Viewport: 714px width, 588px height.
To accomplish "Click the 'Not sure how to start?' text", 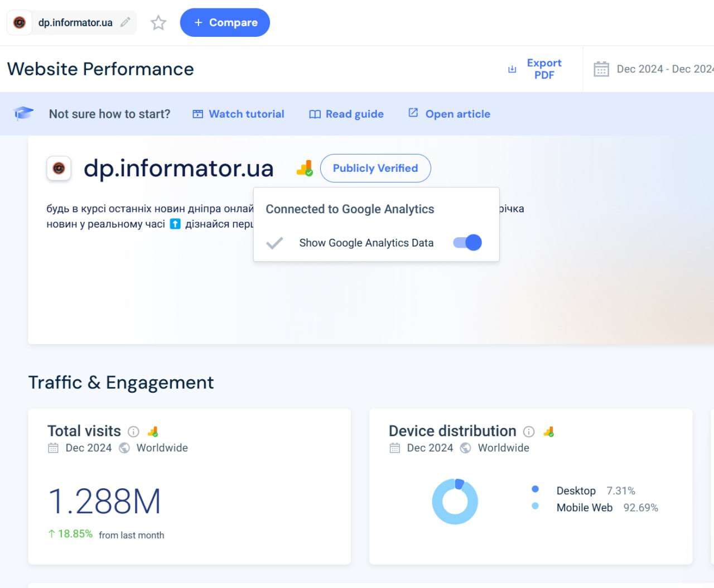I will coord(109,114).
